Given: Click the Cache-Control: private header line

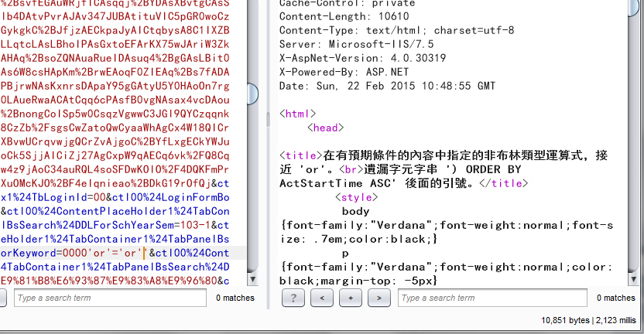Looking at the screenshot, I should pyautogui.click(x=347, y=3).
